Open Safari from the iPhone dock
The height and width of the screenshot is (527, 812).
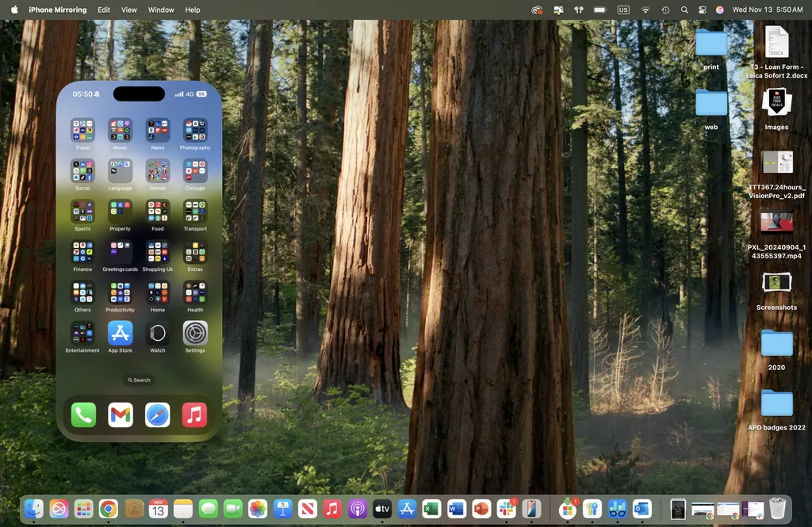point(157,414)
